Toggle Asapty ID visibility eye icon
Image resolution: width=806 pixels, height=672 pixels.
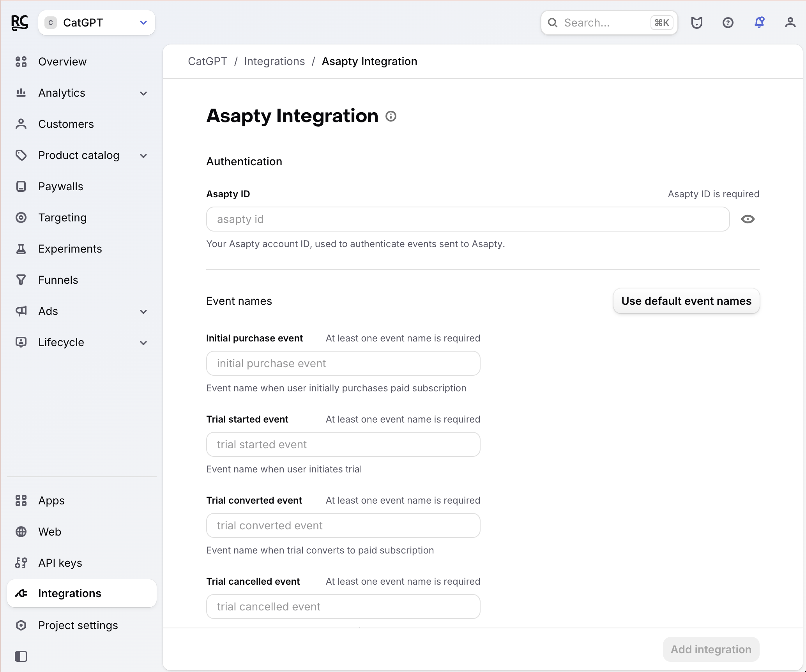click(748, 219)
